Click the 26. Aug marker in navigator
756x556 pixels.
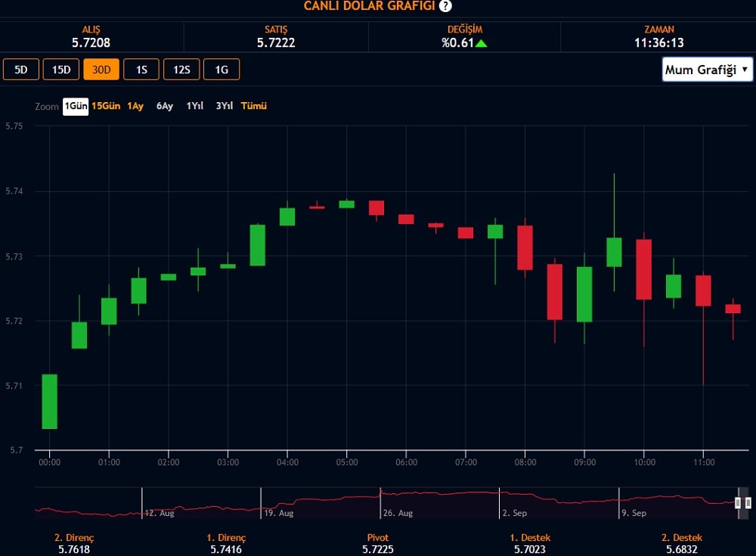[398, 513]
